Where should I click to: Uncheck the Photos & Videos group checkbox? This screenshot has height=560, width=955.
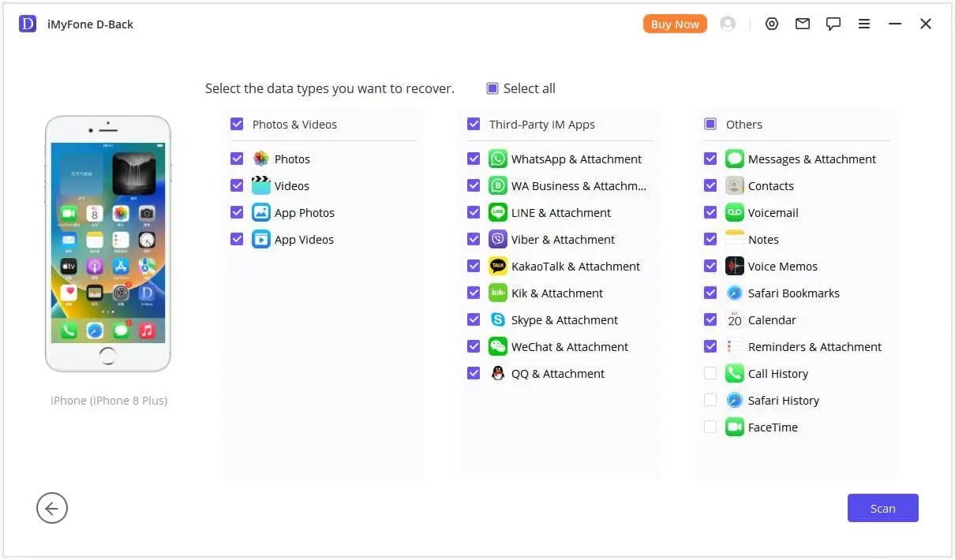(x=237, y=124)
